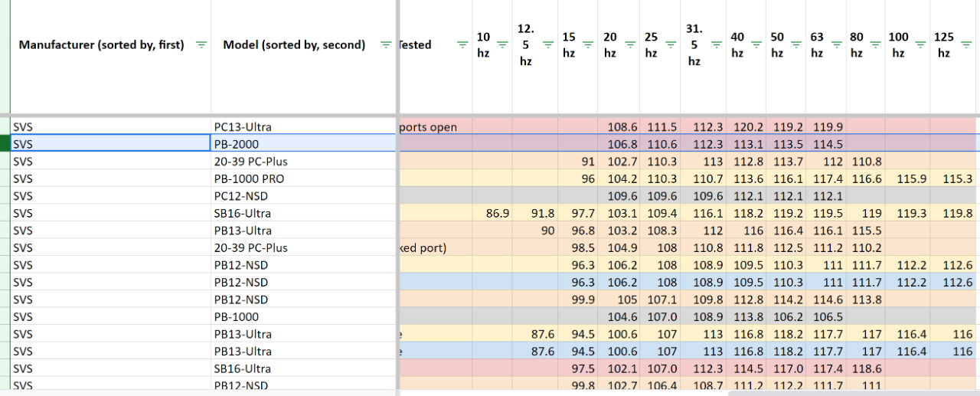Open the 125 hz column filter icon
The width and height of the screenshot is (980, 396).
pos(965,44)
